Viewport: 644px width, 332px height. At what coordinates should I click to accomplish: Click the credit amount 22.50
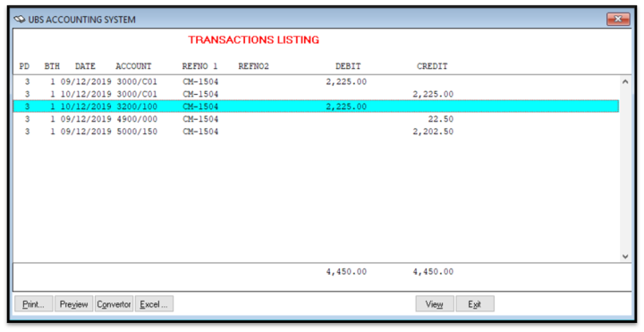point(441,119)
